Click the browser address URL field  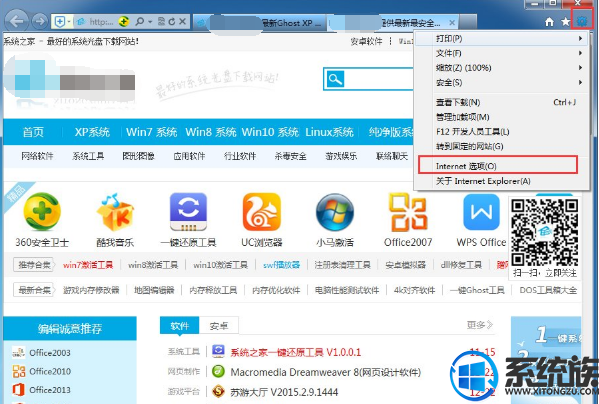click(102, 22)
